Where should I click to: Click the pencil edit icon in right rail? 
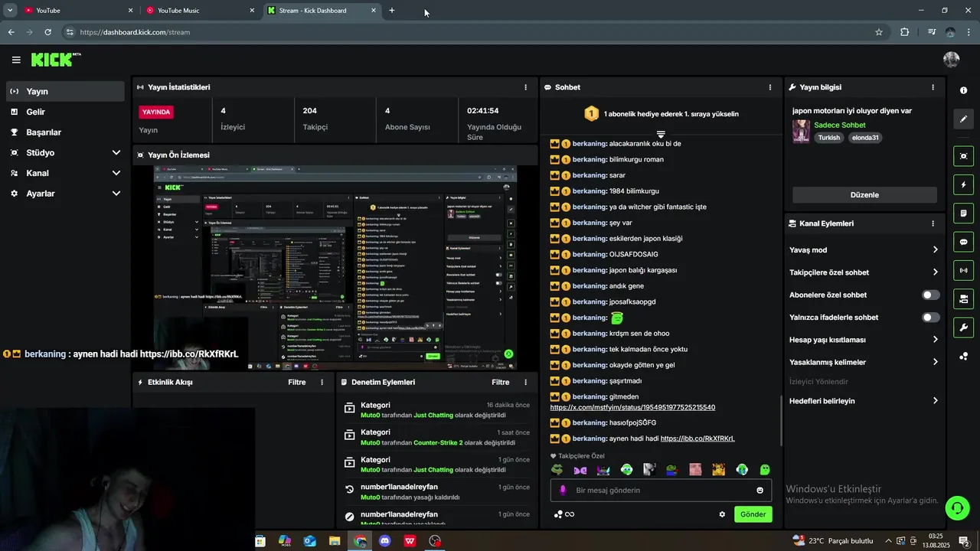pos(963,119)
